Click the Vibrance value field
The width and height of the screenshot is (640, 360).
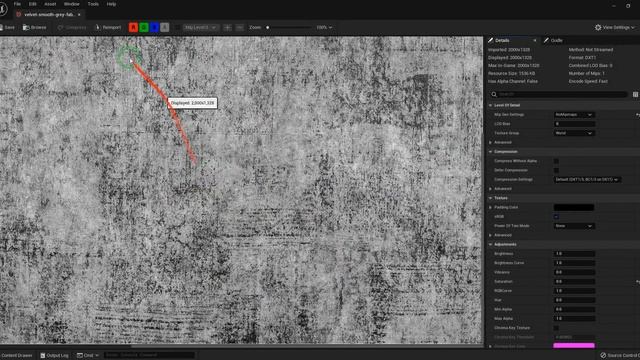[x=574, y=272]
